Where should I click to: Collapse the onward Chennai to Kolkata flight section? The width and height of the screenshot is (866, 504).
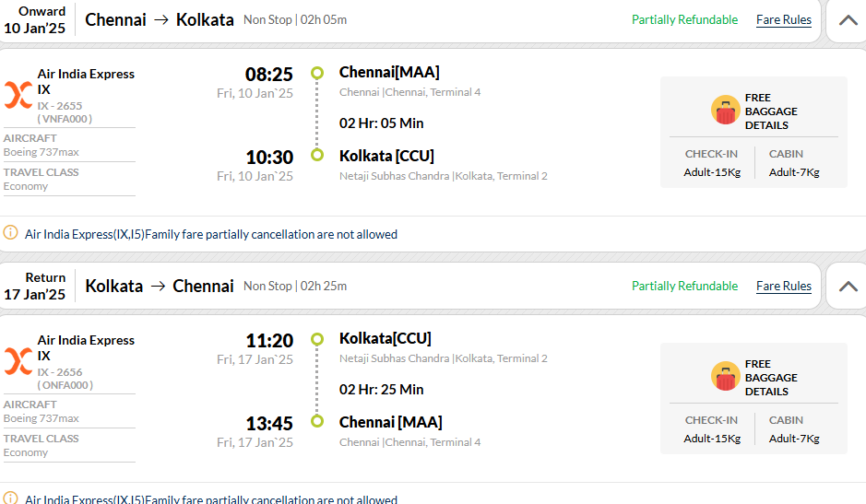[x=848, y=20]
